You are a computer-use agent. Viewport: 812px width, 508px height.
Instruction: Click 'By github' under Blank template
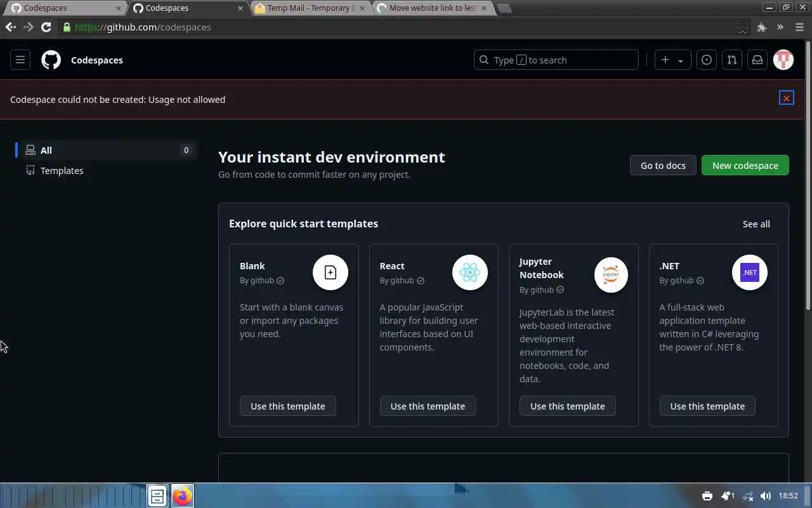click(x=257, y=280)
